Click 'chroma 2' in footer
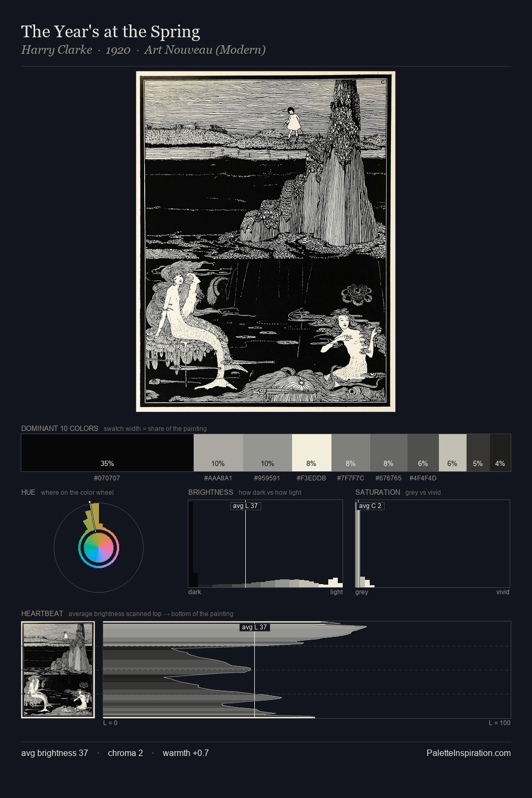Viewport: 532px width, 798px height. 126,753
